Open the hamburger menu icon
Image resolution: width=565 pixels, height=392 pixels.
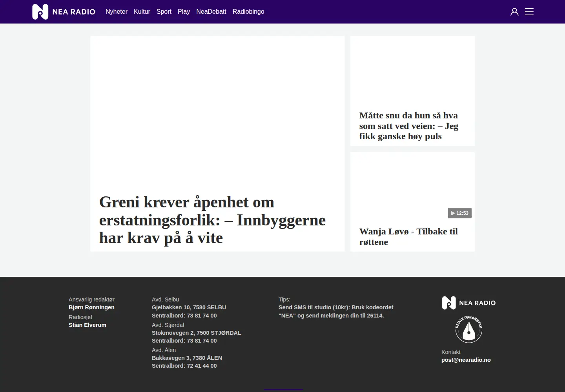point(529,12)
